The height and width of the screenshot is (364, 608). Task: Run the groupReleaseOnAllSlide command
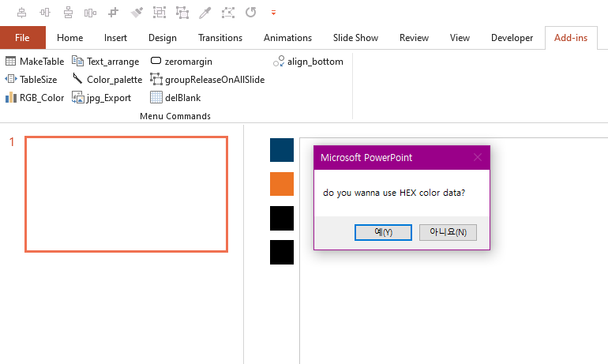tap(208, 80)
